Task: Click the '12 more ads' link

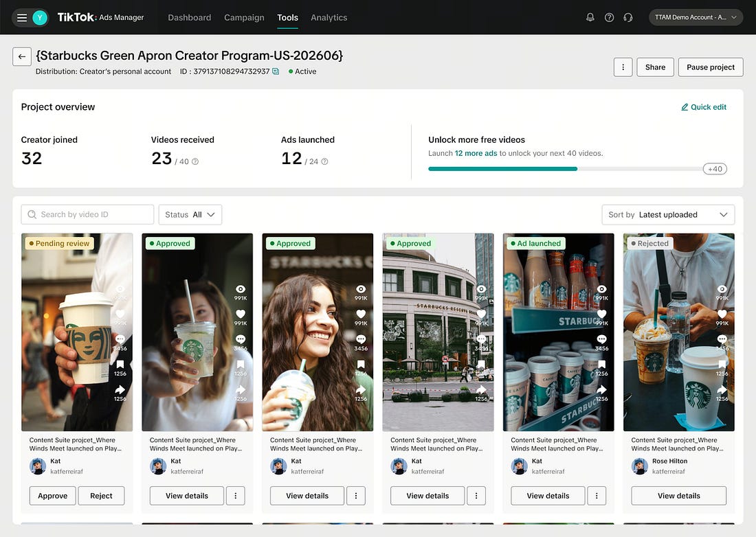Action: click(x=476, y=153)
